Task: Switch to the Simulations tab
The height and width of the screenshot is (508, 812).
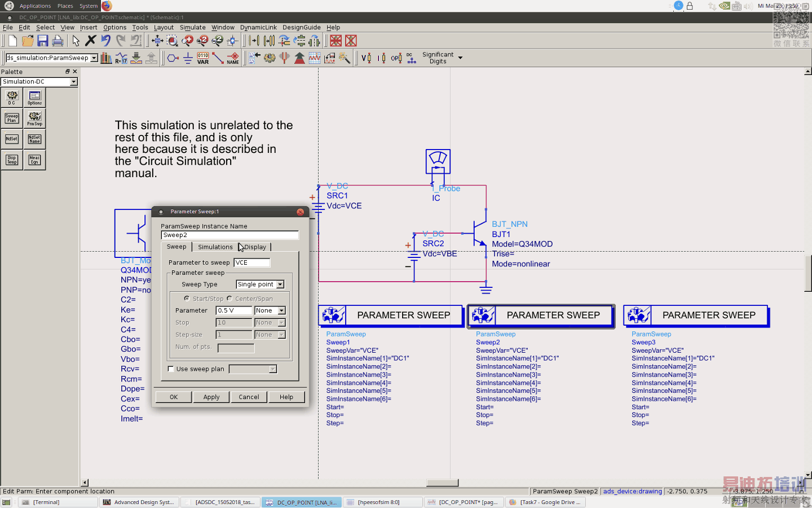Action: [x=215, y=247]
